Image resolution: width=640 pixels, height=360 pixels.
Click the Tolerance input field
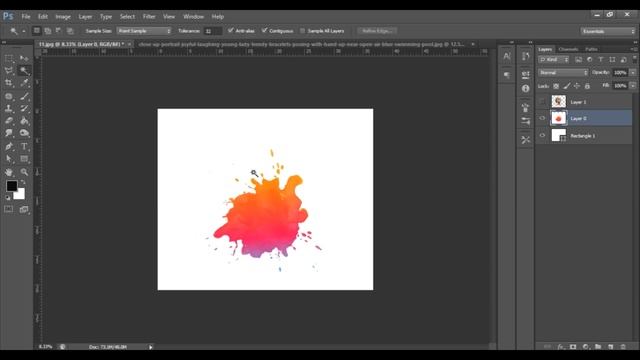coord(213,31)
